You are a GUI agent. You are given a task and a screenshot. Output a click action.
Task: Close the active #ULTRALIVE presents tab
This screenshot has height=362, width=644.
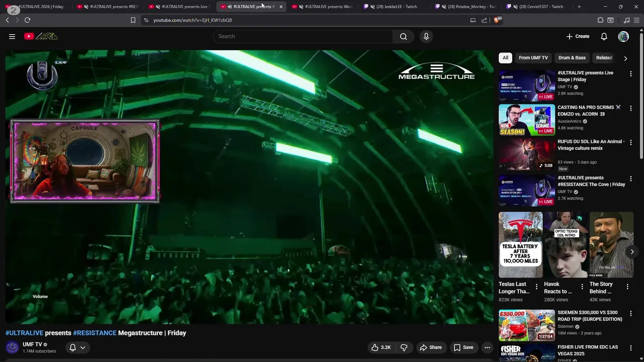point(281,7)
